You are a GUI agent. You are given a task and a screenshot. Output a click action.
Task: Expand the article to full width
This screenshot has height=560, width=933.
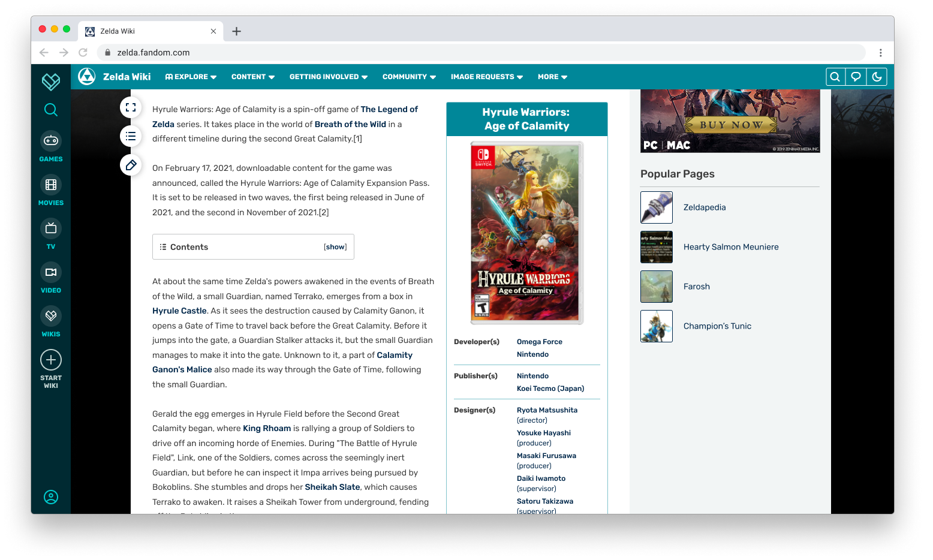(131, 108)
